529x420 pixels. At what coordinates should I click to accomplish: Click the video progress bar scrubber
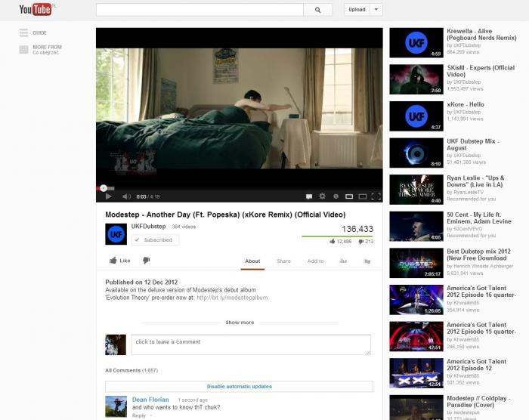click(x=104, y=188)
